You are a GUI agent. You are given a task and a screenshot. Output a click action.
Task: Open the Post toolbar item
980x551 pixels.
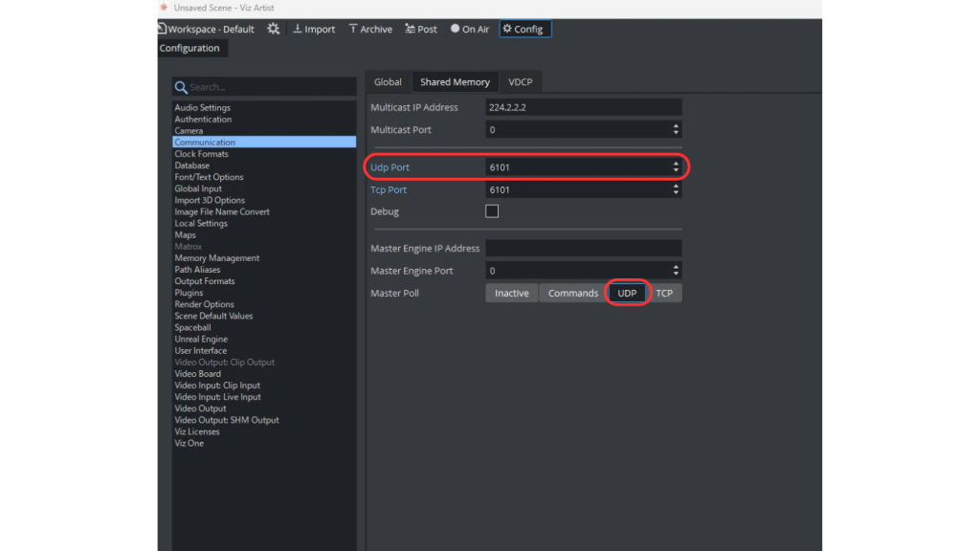421,29
